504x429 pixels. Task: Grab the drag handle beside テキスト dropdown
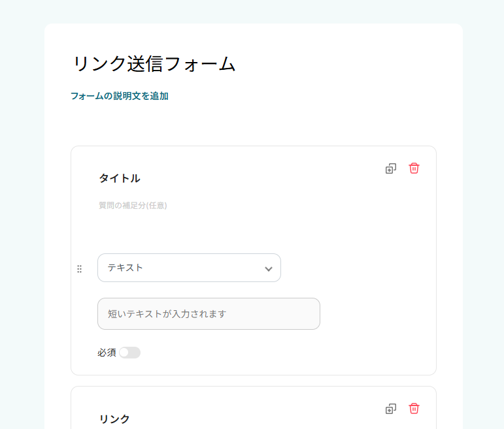point(80,268)
